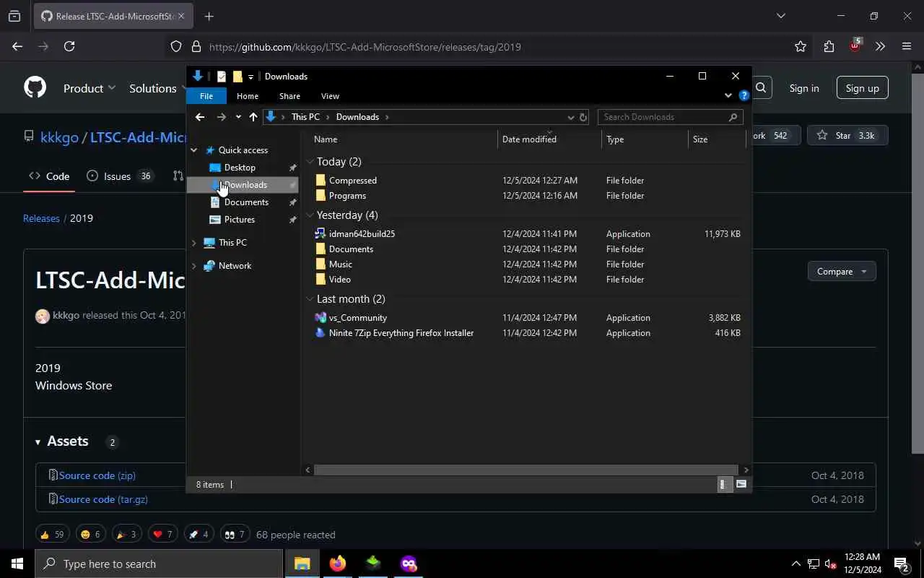Click Properties icon in quick access toolbar

click(222, 77)
